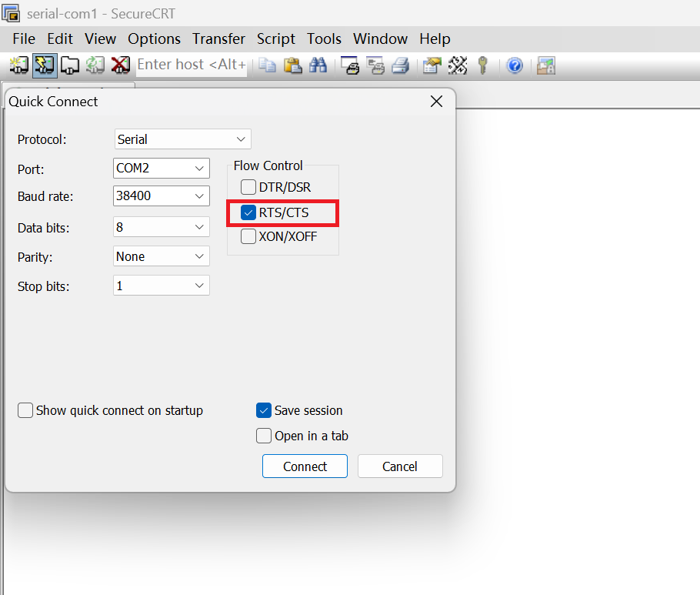The width and height of the screenshot is (700, 595).
Task: Click the Public Key Assistant key icon
Action: pyautogui.click(x=482, y=65)
